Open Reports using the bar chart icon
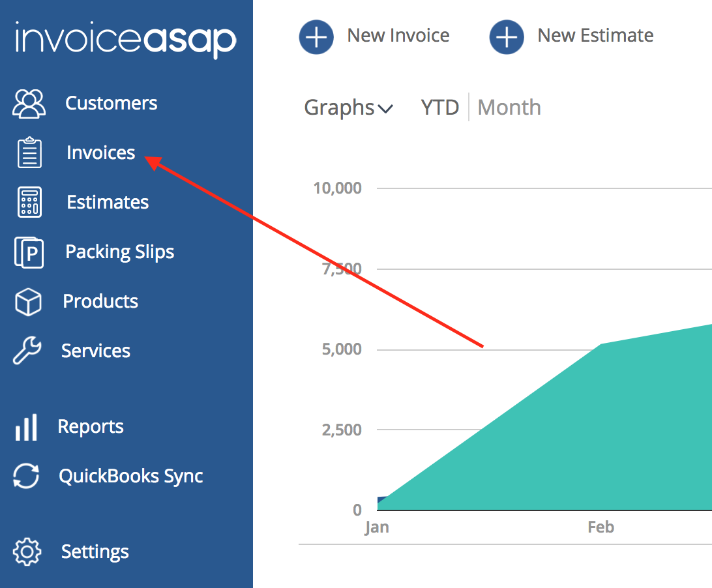The image size is (712, 588). tap(26, 426)
